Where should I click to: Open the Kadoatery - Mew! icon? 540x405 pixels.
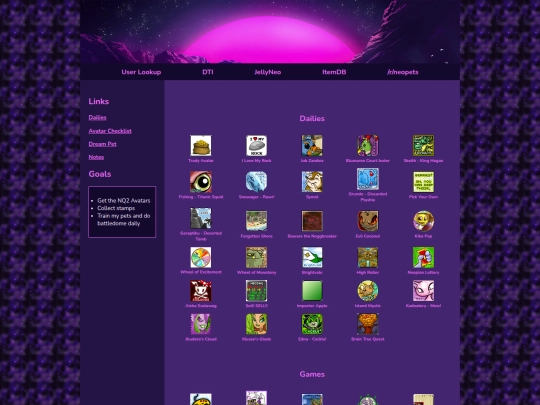click(423, 291)
